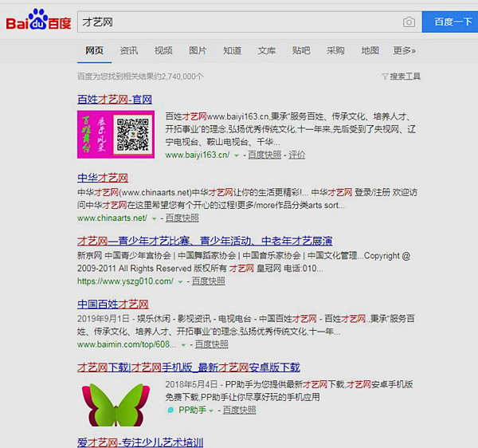The image size is (478, 448).
Task: Click the PP助手 source label
Action: (192, 410)
